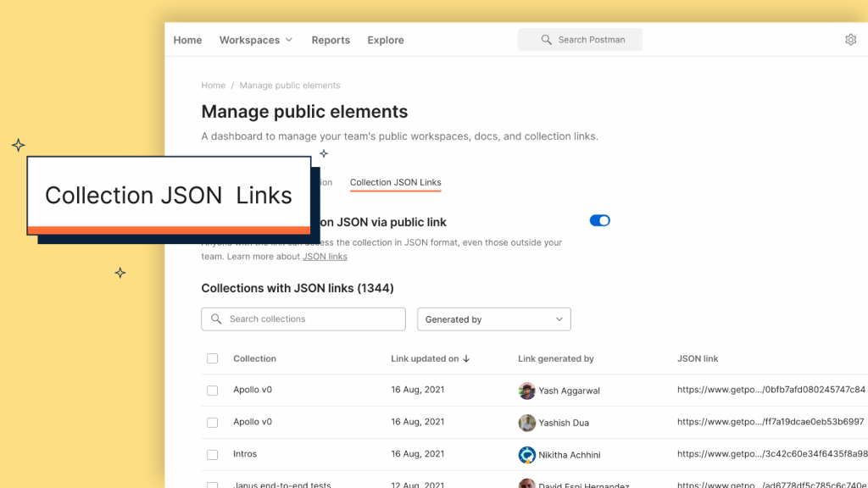868x488 pixels.
Task: Focus the Search Postman field
Action: [x=580, y=40]
